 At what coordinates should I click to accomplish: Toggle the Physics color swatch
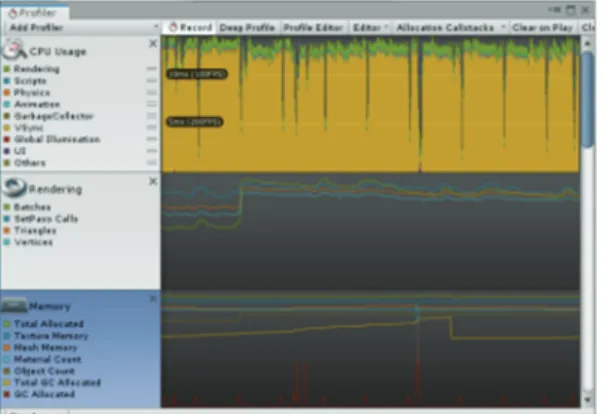coord(7,92)
